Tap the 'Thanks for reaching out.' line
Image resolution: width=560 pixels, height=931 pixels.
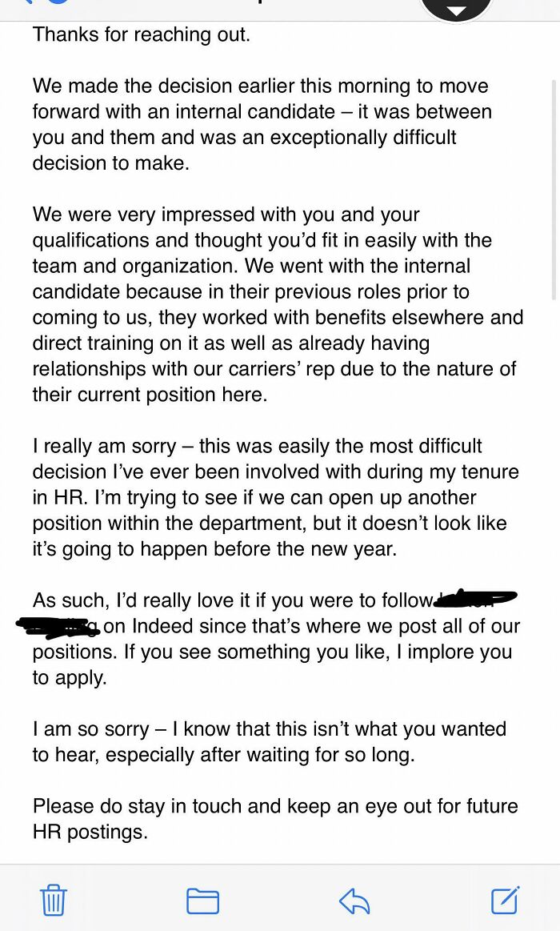[x=141, y=34]
